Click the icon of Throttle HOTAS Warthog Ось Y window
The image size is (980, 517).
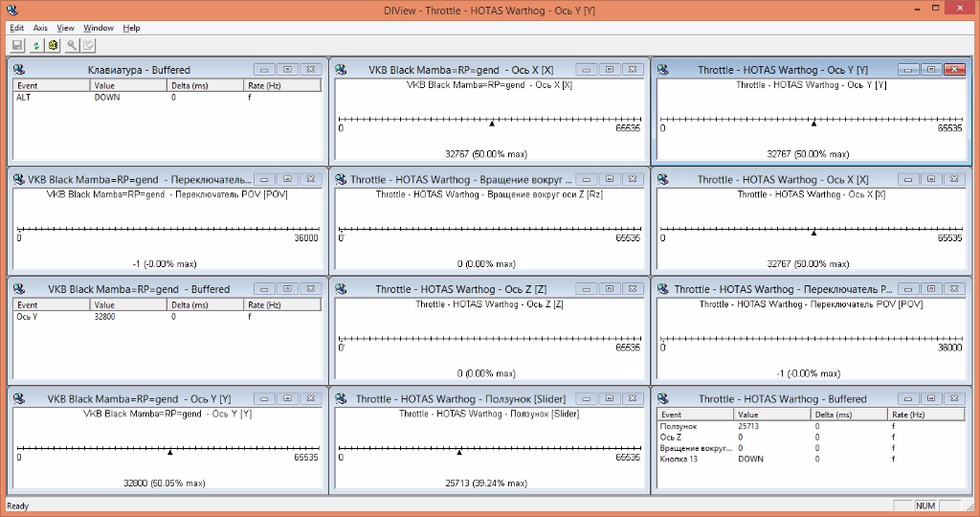pyautogui.click(x=662, y=69)
